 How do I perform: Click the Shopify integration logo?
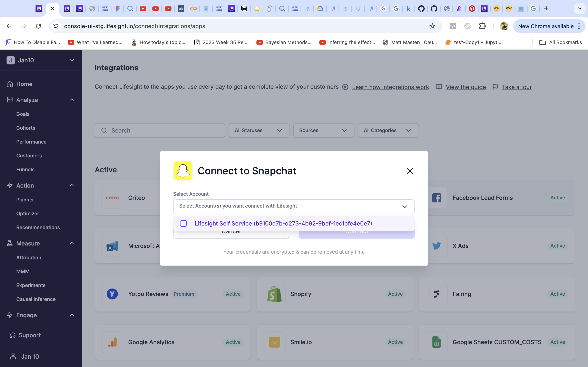point(274,294)
